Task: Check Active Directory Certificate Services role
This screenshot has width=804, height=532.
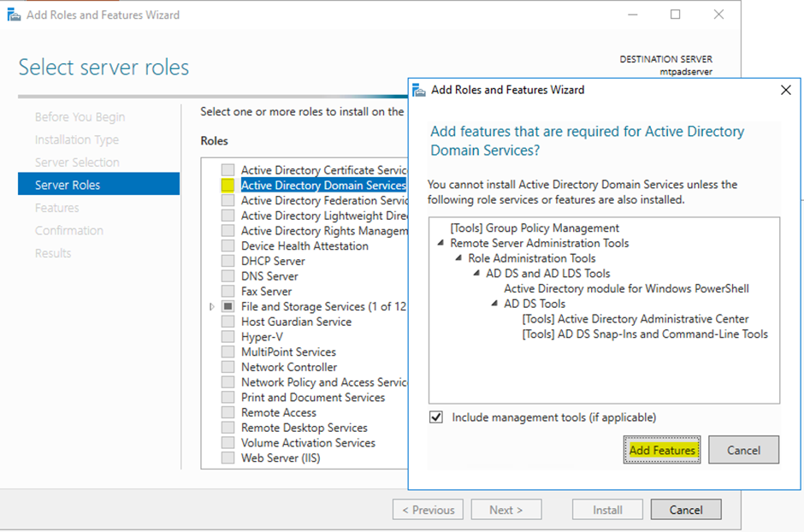Action: (x=228, y=169)
